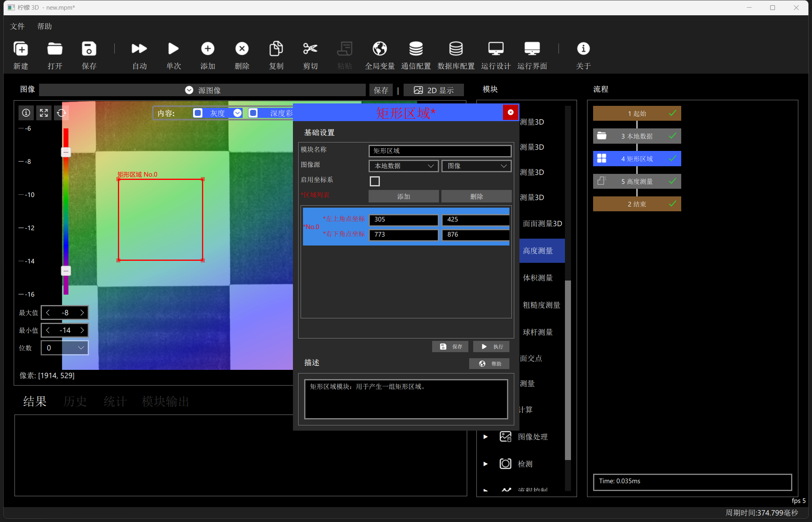The height and width of the screenshot is (522, 812).
Task: Click the 复制 (copy) toolbar icon
Action: pos(276,49)
